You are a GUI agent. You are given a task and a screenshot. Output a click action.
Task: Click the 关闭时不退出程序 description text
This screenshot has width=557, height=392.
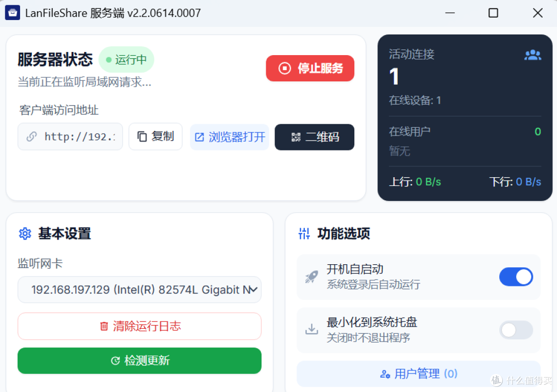[x=368, y=337]
